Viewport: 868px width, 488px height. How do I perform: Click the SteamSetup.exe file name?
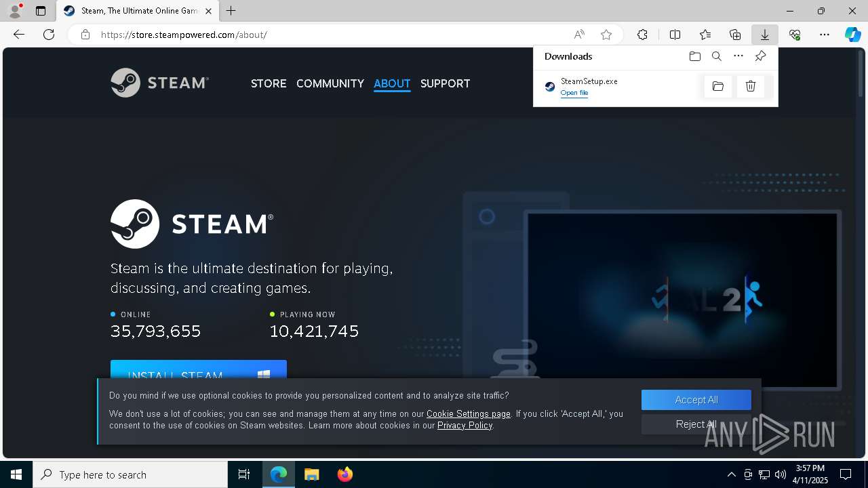coord(589,81)
